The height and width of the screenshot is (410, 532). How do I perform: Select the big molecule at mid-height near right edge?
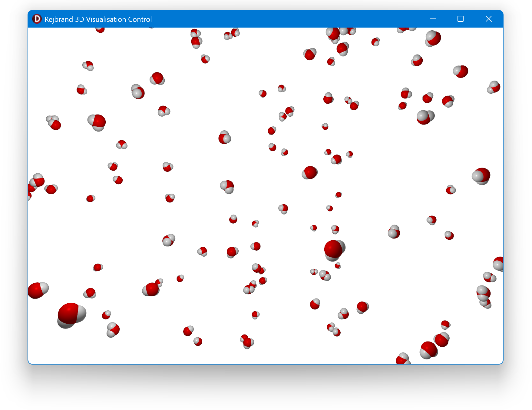coord(481,176)
